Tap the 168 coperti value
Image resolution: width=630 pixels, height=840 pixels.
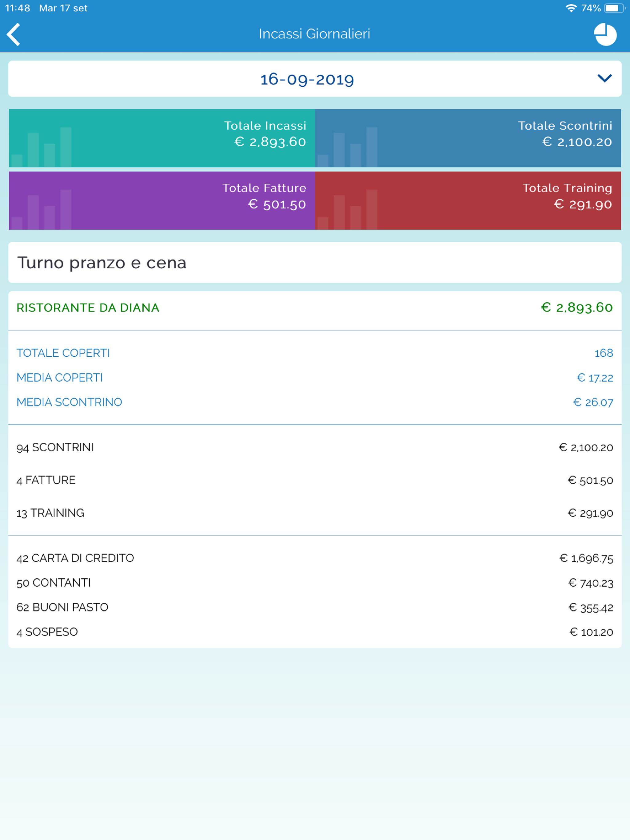[604, 353]
